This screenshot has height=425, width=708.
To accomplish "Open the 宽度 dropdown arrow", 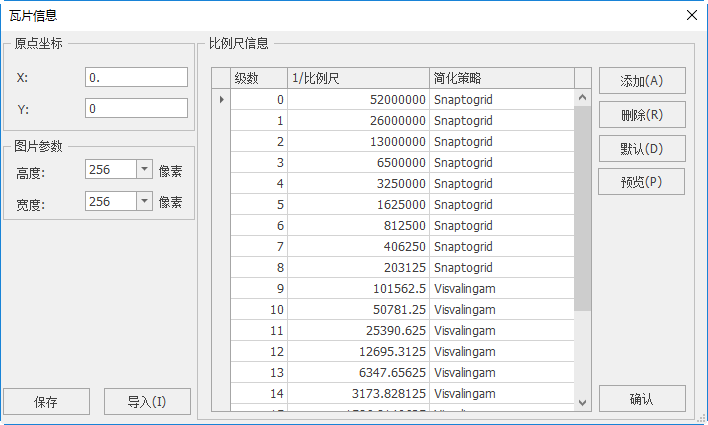I will tap(144, 202).
